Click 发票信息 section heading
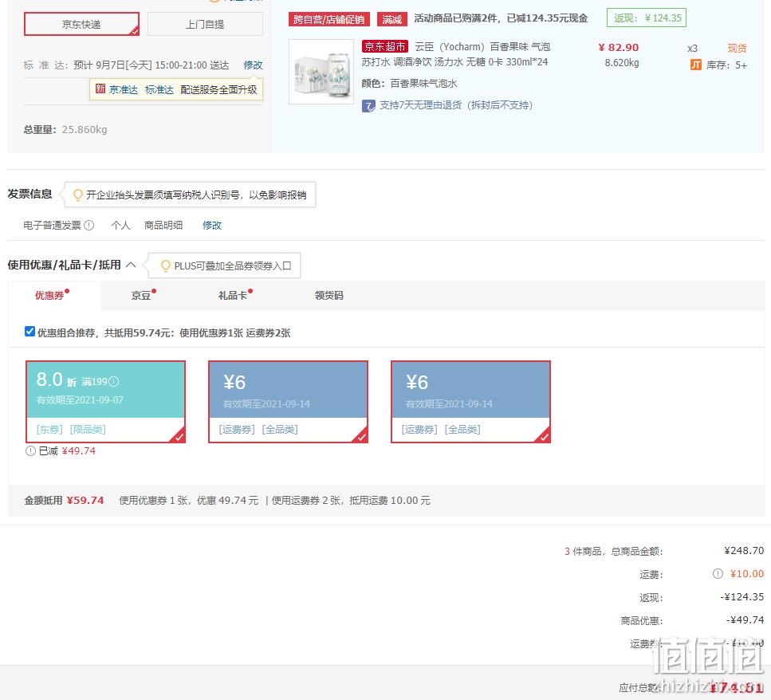The image size is (771, 700). tap(30, 194)
